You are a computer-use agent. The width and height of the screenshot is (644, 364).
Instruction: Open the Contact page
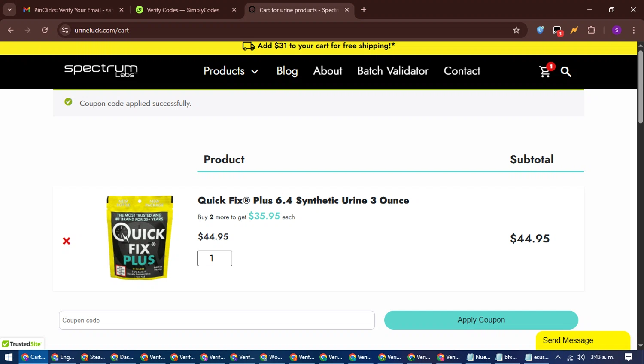(462, 71)
